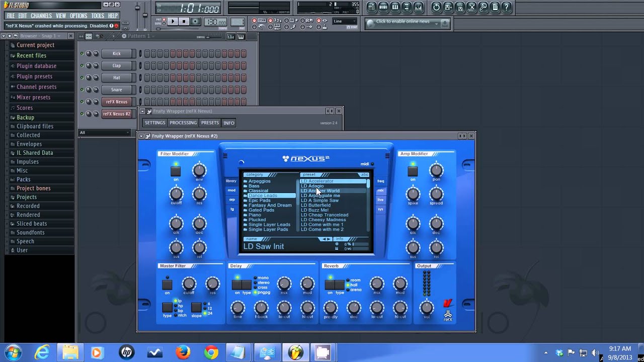This screenshot has height=362, width=644.
Task: Open the Nexus right hamburger menu icon
Action: coord(387,156)
